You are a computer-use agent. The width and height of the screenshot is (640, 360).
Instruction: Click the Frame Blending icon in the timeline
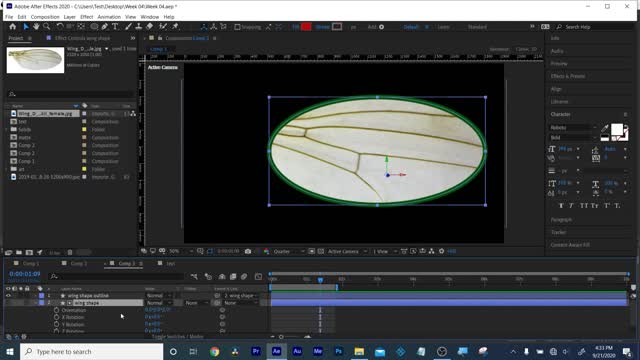point(233,277)
